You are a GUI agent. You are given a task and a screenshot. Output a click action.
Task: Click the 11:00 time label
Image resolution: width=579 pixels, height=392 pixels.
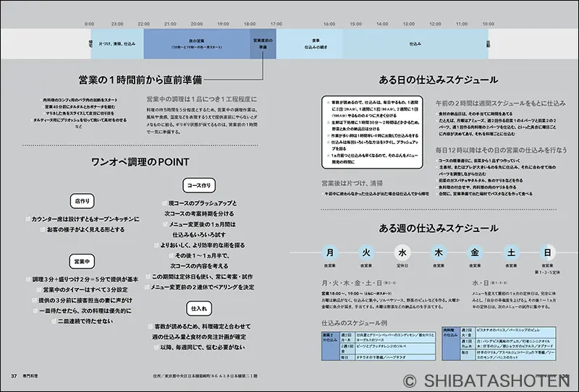(x=462, y=24)
